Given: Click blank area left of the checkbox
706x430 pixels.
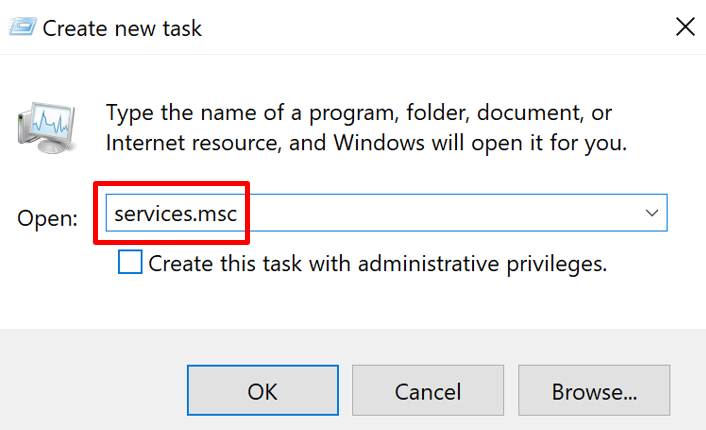Looking at the screenshot, I should tap(60, 265).
